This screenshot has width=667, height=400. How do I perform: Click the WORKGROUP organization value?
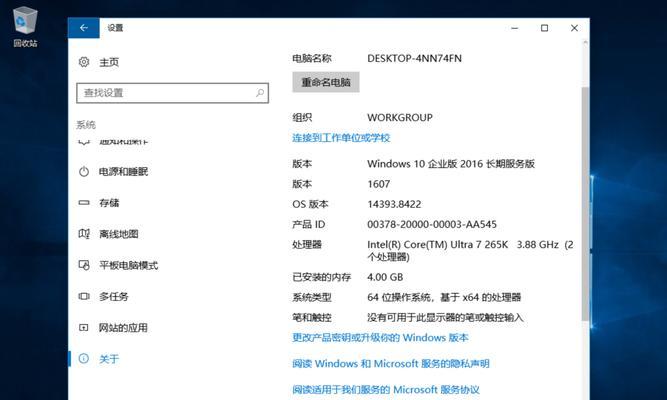click(x=400, y=118)
